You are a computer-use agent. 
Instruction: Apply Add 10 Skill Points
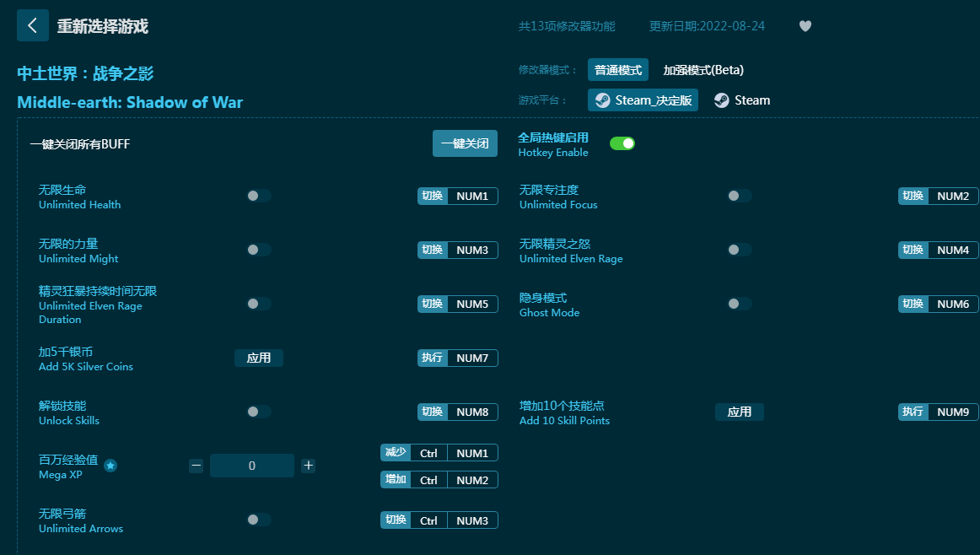click(740, 412)
